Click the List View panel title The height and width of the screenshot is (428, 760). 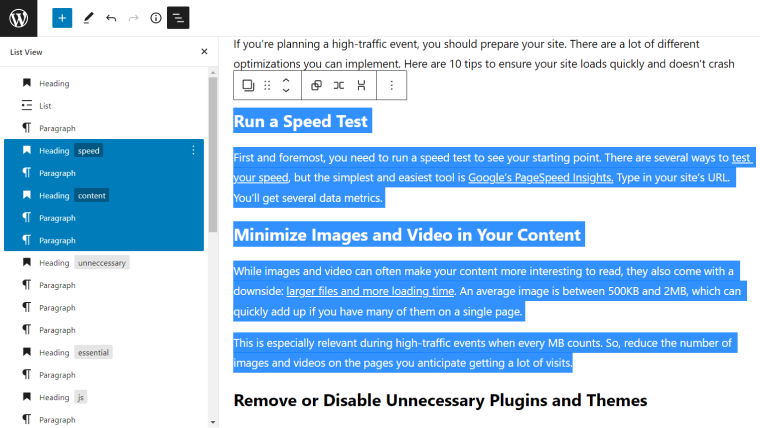pyautogui.click(x=26, y=52)
